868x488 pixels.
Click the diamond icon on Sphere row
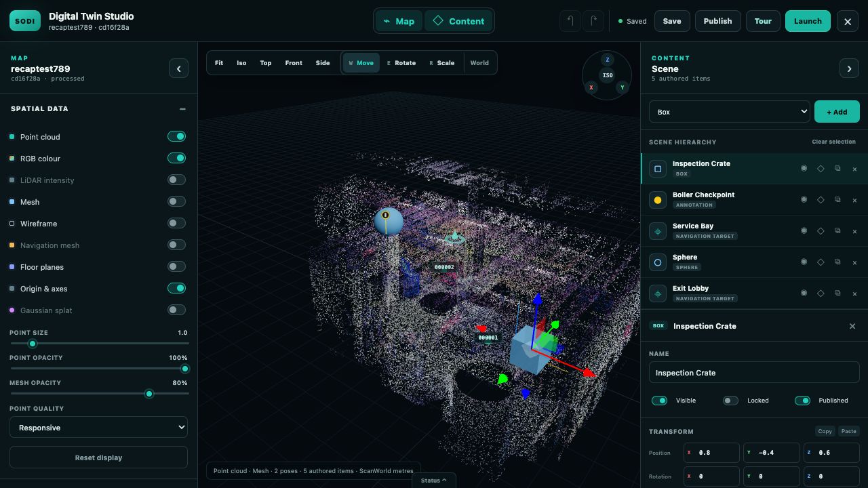pyautogui.click(x=821, y=262)
